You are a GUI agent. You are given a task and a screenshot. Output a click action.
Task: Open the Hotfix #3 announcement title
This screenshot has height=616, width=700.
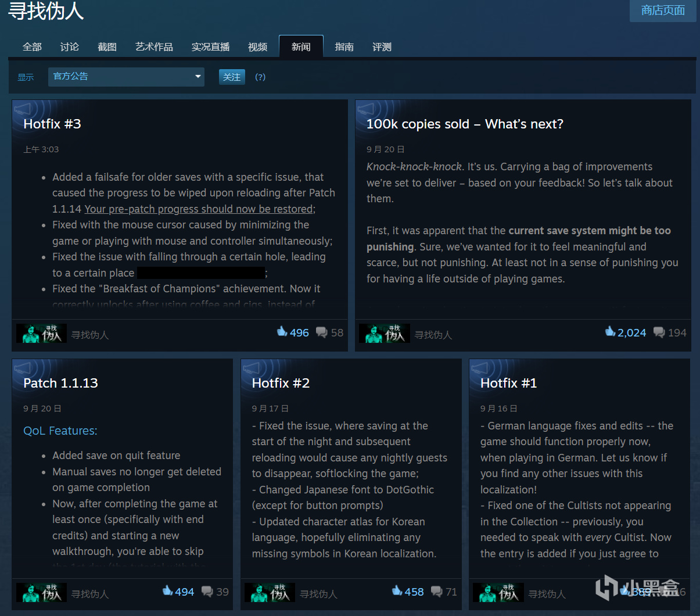click(x=52, y=124)
